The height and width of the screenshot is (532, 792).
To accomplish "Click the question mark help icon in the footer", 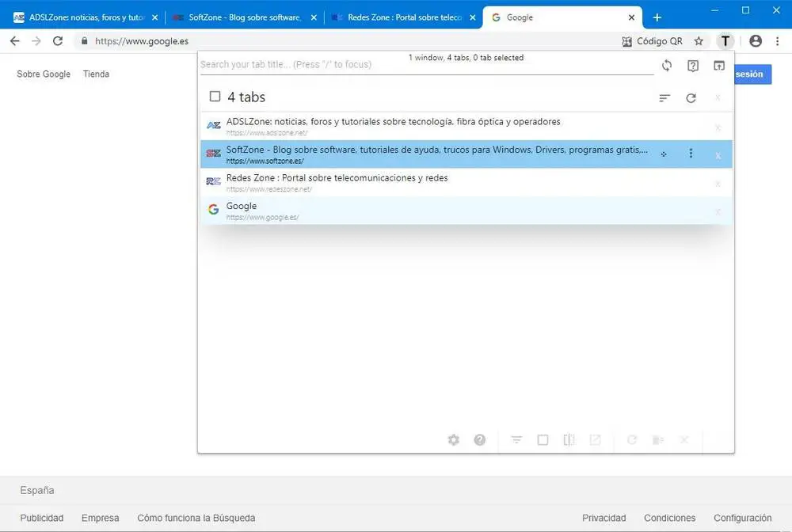I will 480,439.
